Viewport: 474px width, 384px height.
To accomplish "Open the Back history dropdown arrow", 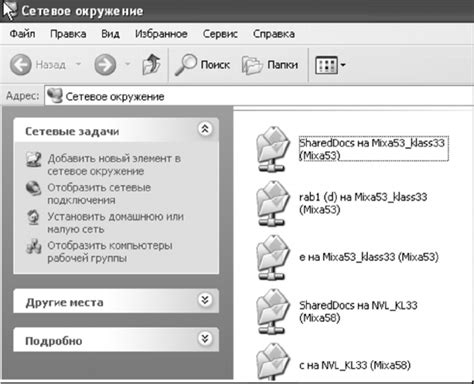I will click(x=78, y=64).
